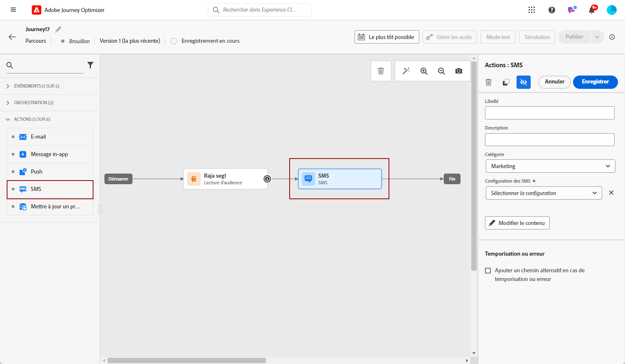625x364 pixels.
Task: Delete selected node with canvas trash icon
Action: (x=381, y=71)
